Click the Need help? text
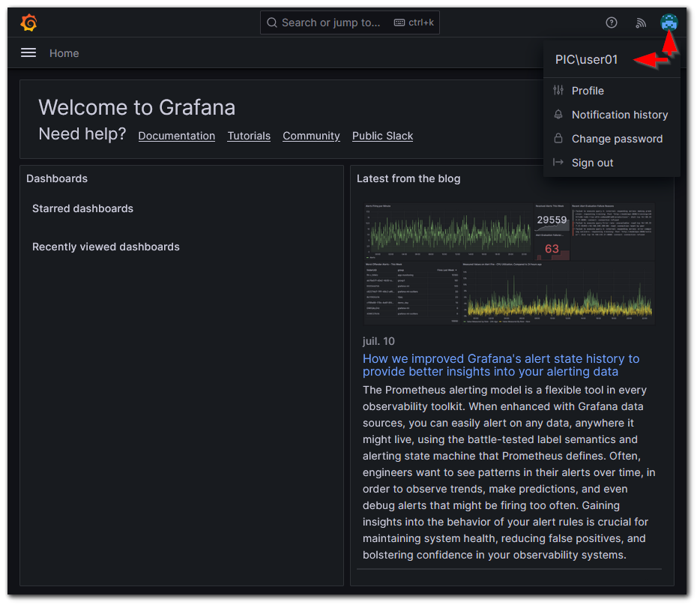Screen dimensions: 700x608 tap(82, 134)
